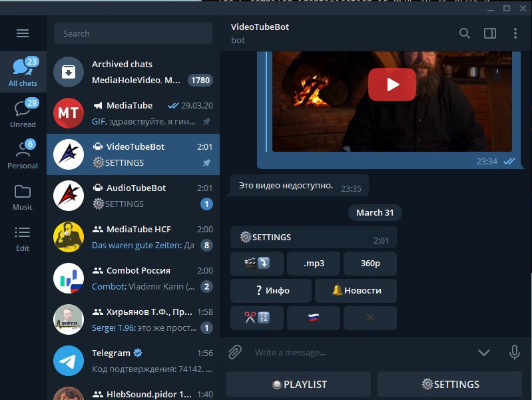Open the Новости bell button
This screenshot has height=400, width=532.
click(x=356, y=290)
